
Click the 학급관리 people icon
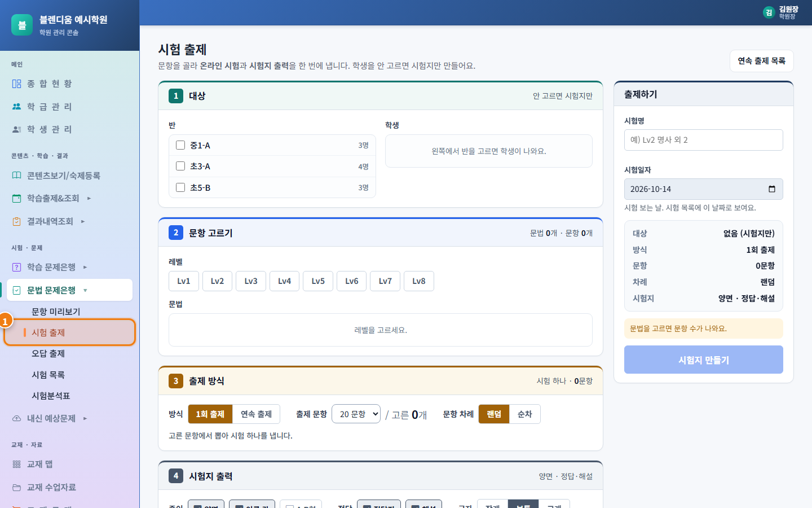click(x=16, y=107)
